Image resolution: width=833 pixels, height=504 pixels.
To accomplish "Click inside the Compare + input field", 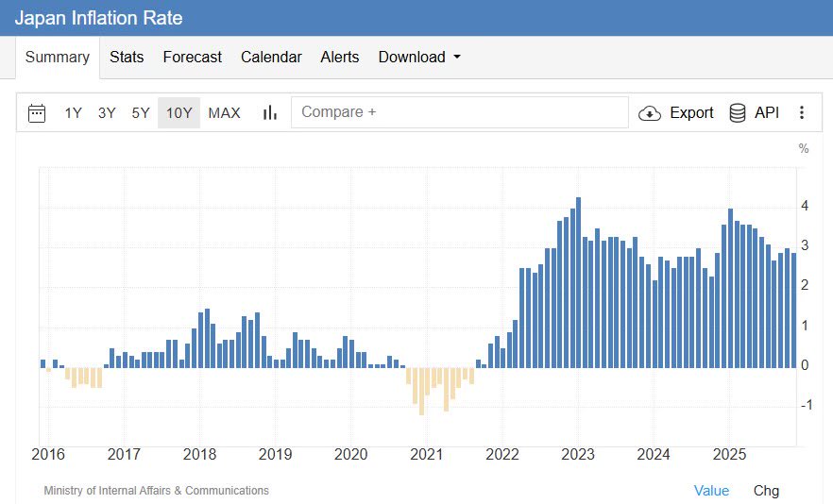I will coord(459,112).
